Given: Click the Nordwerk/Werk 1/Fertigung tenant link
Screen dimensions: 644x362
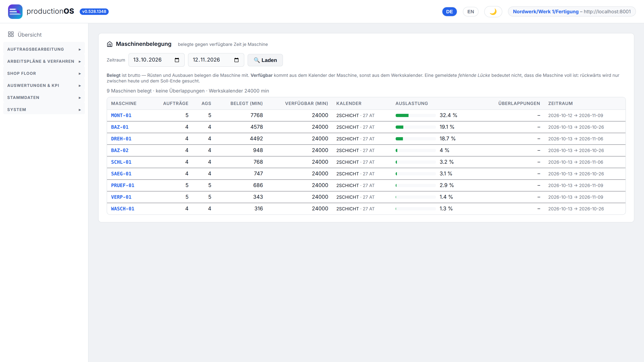Looking at the screenshot, I should coord(546,11).
